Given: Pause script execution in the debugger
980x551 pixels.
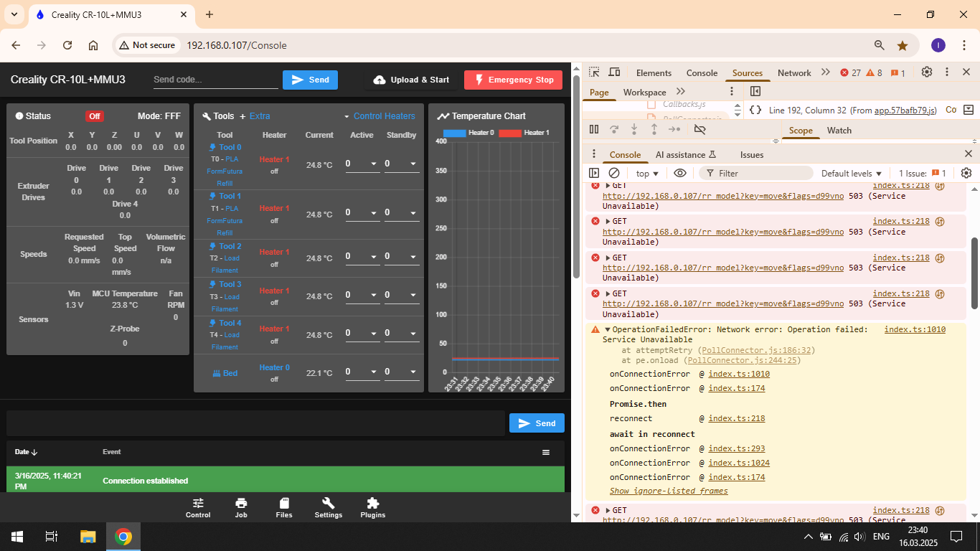Looking at the screenshot, I should 594,129.
